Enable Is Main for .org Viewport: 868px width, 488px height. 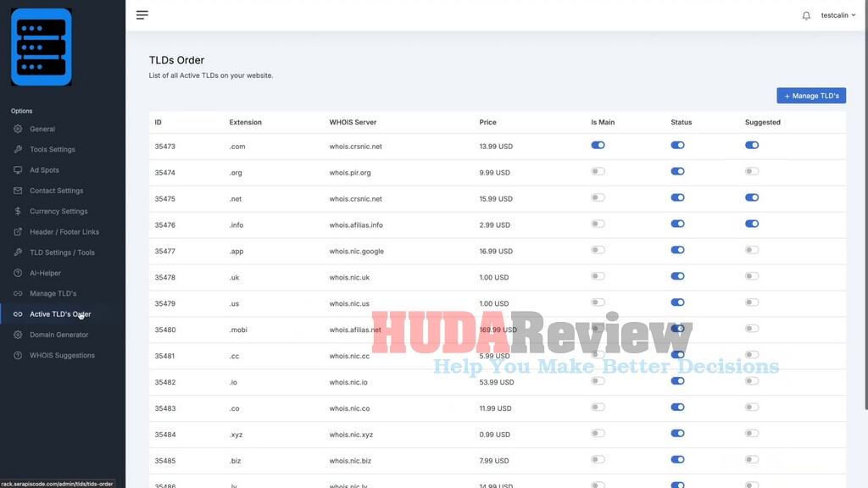point(598,171)
